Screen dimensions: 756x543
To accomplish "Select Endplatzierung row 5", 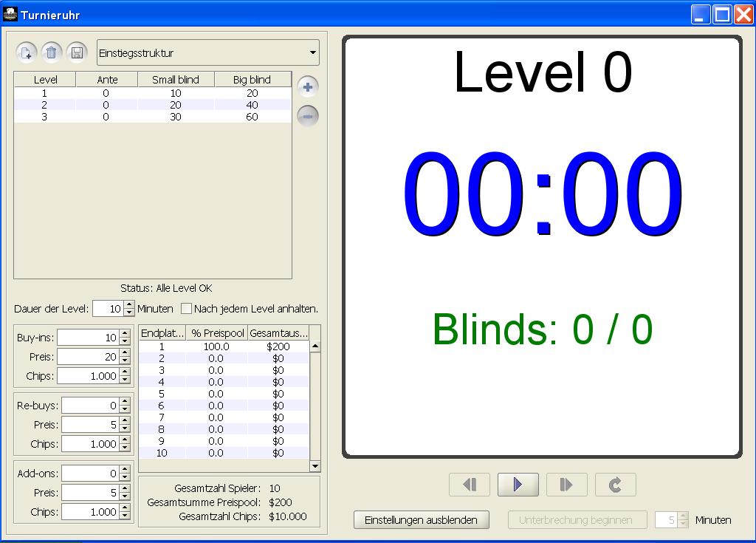I will [x=224, y=394].
